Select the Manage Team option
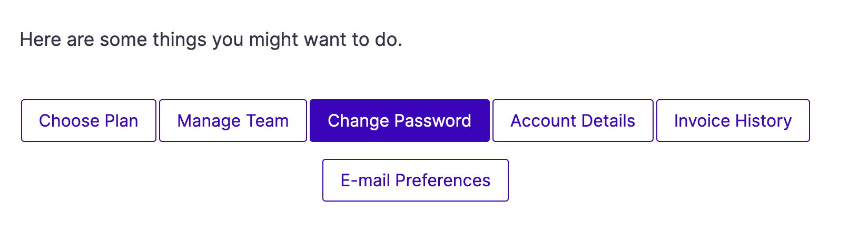The height and width of the screenshot is (248, 868). pyautogui.click(x=233, y=121)
